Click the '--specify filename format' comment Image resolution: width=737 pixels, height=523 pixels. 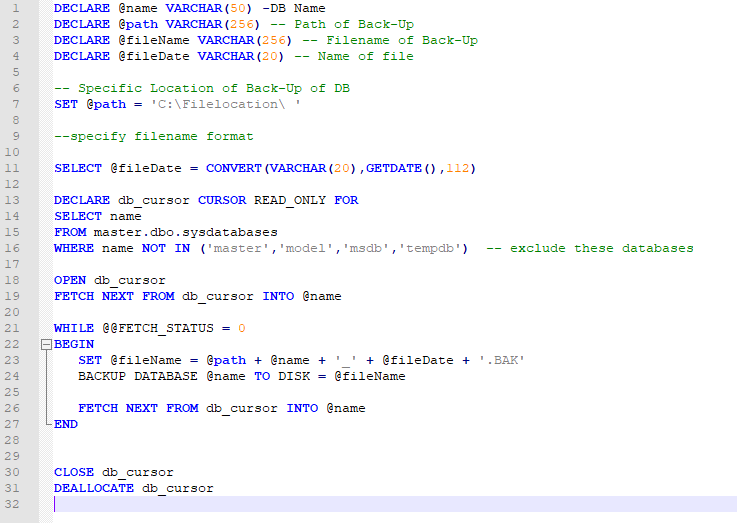154,136
